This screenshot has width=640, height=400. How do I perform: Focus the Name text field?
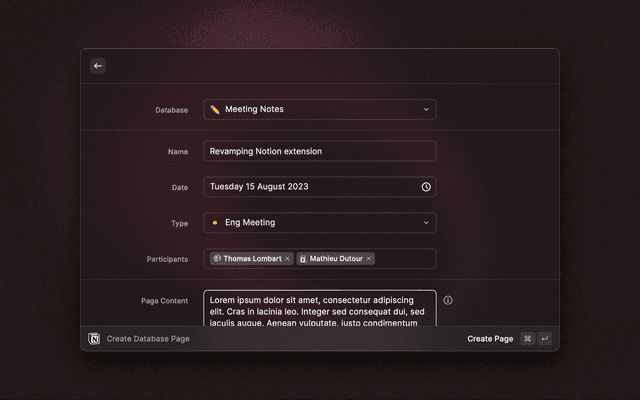coord(320,151)
